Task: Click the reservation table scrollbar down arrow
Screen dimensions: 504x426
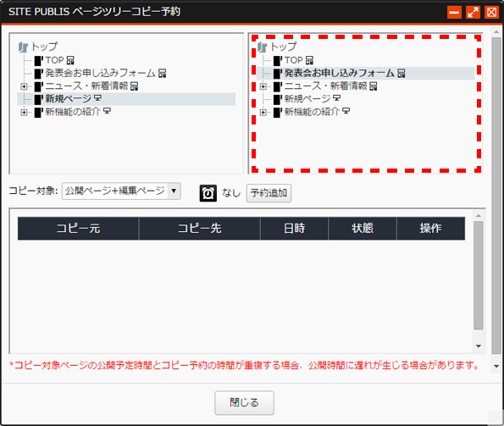Action: click(x=479, y=346)
